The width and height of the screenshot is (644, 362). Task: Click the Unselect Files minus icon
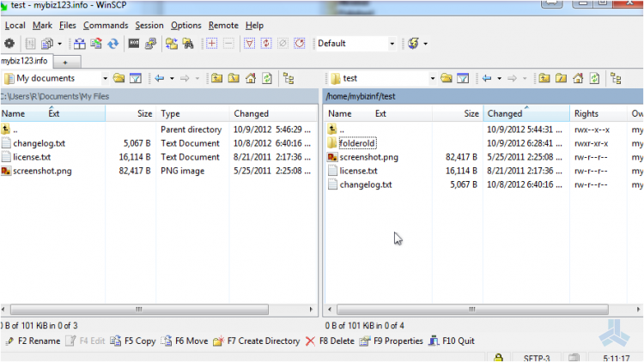(228, 44)
